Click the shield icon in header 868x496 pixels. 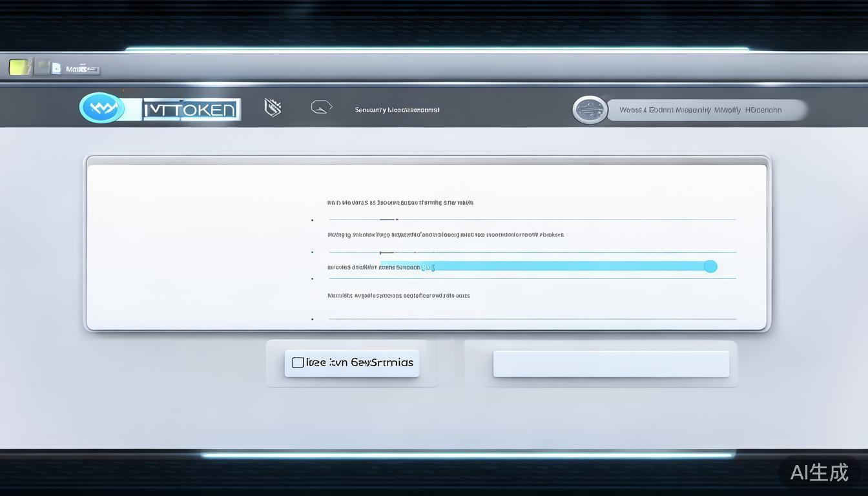click(273, 108)
